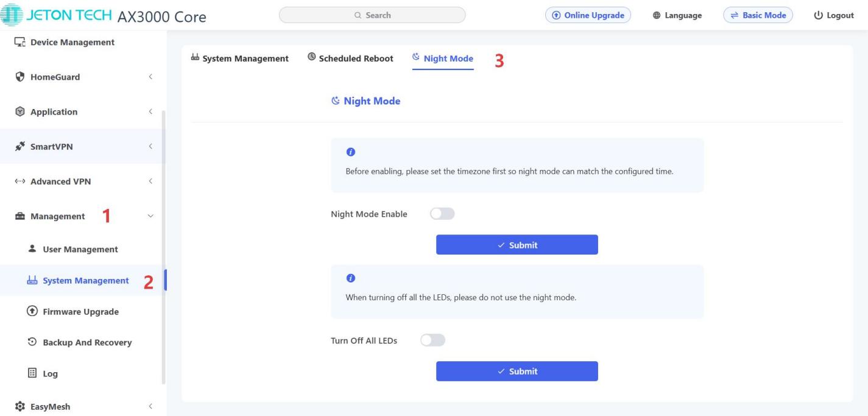Enable the Night Mode toggle switch
Viewport: 868px width, 416px height.
(442, 214)
